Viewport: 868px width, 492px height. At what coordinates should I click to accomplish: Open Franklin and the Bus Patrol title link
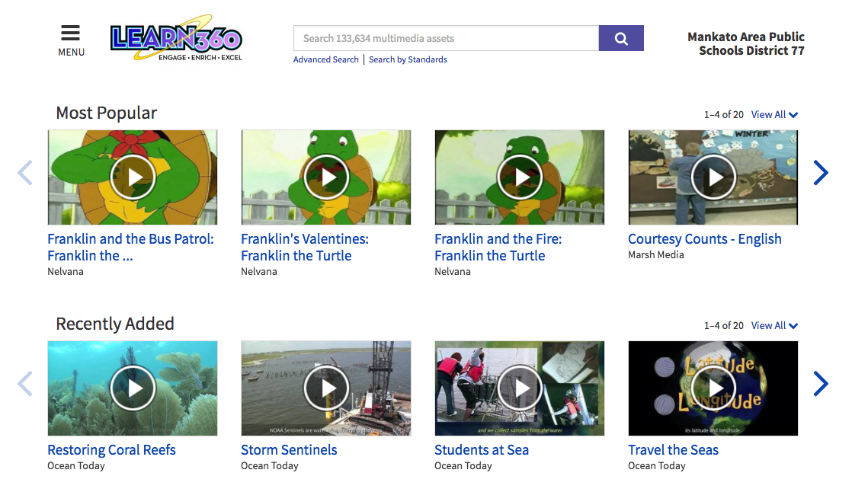[130, 248]
